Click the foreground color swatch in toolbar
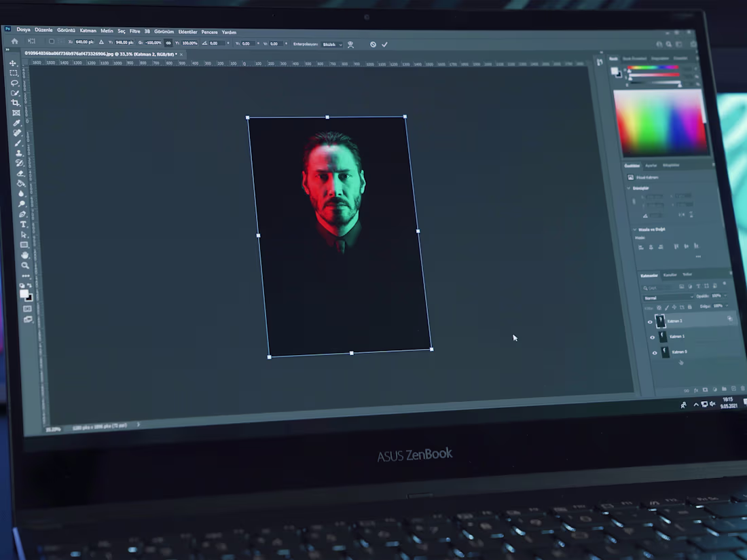The width and height of the screenshot is (747, 560). coord(24,294)
